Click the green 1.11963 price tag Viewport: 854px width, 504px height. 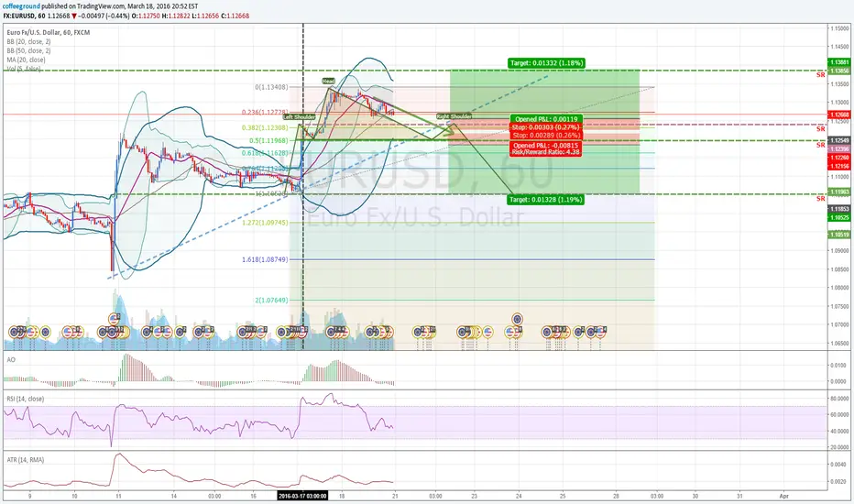(838, 192)
